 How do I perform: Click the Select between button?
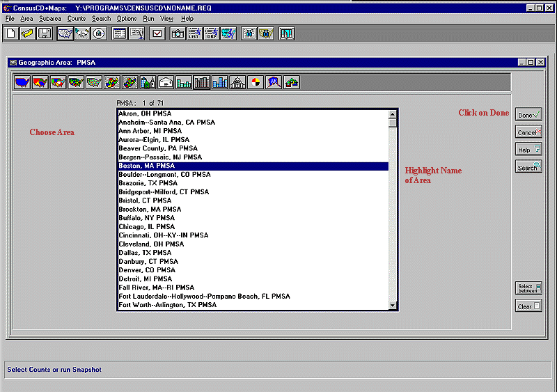(528, 288)
